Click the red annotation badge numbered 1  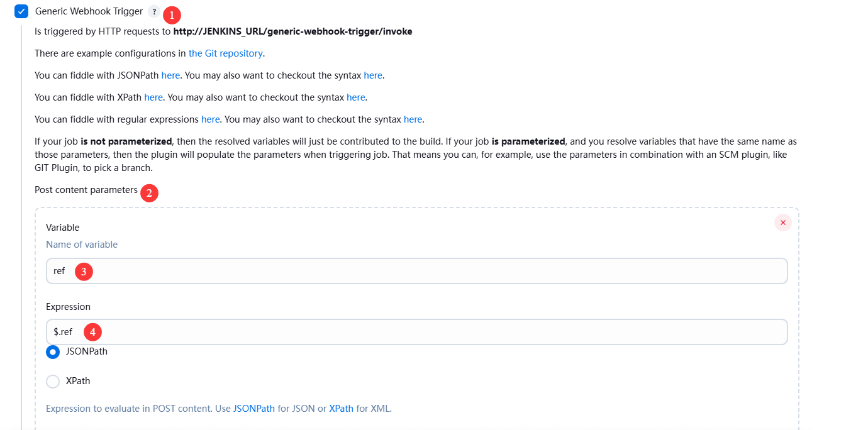coord(172,14)
